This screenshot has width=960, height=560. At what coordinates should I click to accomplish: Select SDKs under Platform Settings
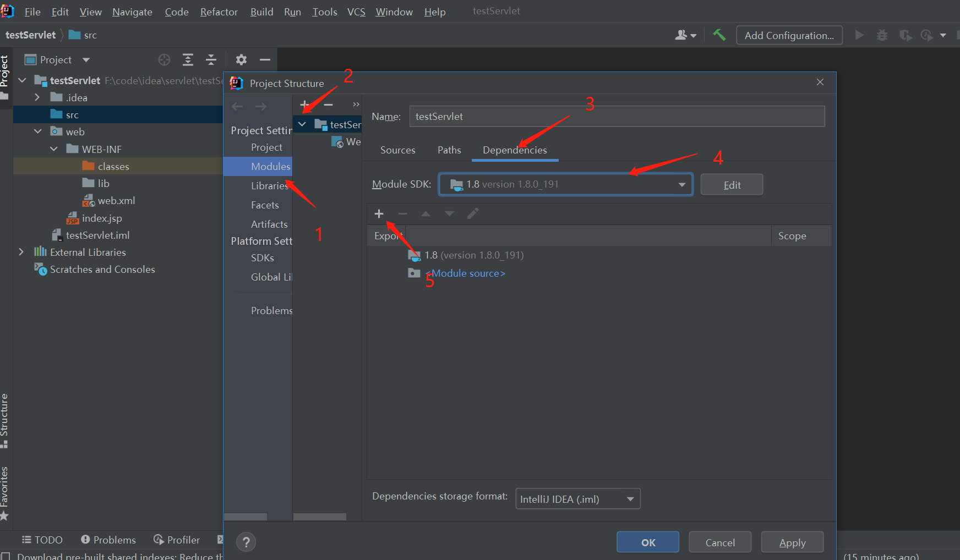(x=262, y=258)
